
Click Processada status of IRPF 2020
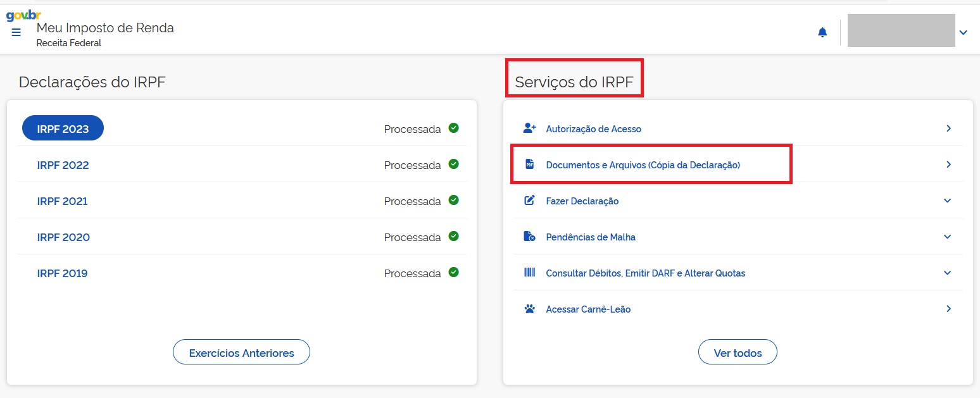point(412,237)
